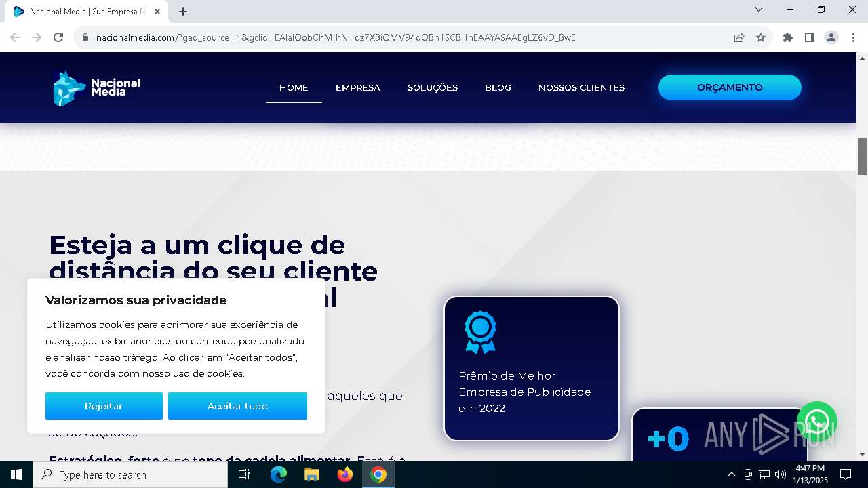The height and width of the screenshot is (488, 868).
Task: Open the network icon in system tray
Action: point(764,474)
